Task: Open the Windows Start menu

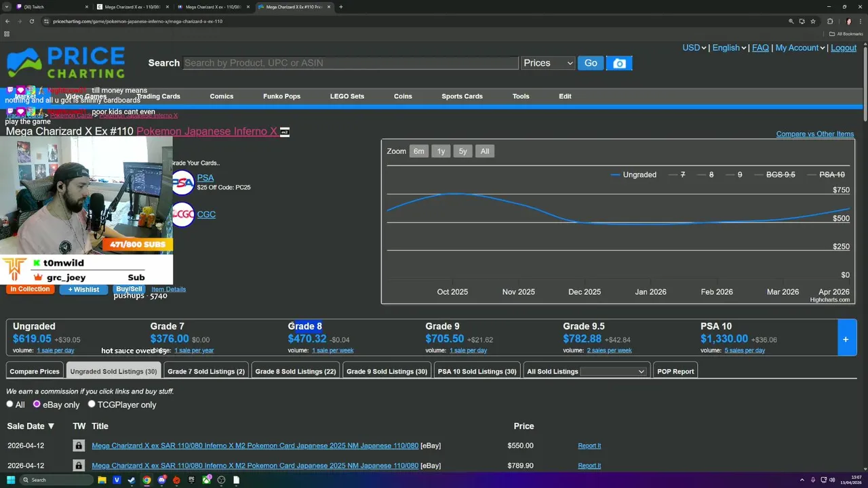Action: tap(11, 480)
